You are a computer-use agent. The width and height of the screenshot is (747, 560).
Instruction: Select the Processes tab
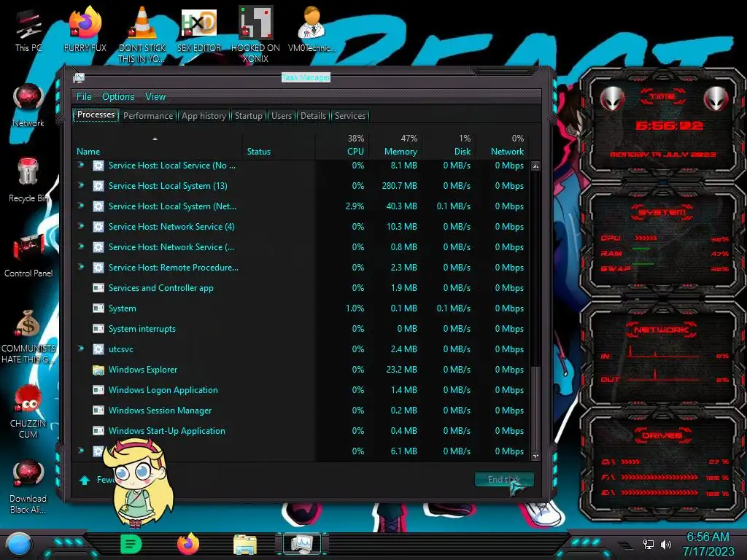click(x=96, y=114)
